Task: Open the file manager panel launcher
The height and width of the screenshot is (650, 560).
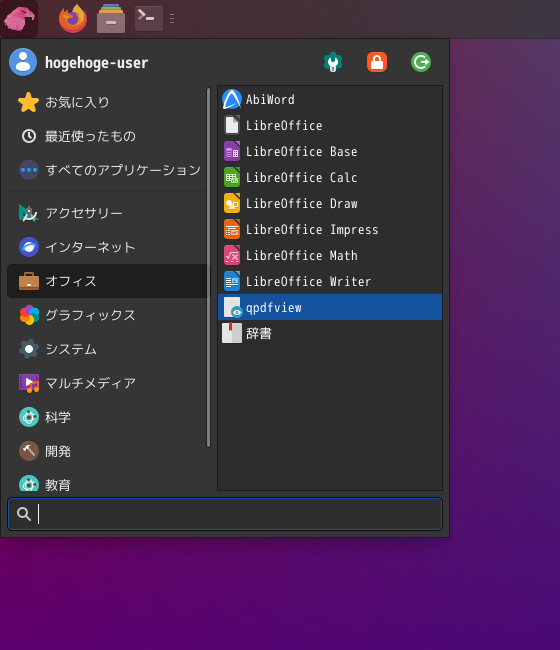Action: [x=111, y=19]
